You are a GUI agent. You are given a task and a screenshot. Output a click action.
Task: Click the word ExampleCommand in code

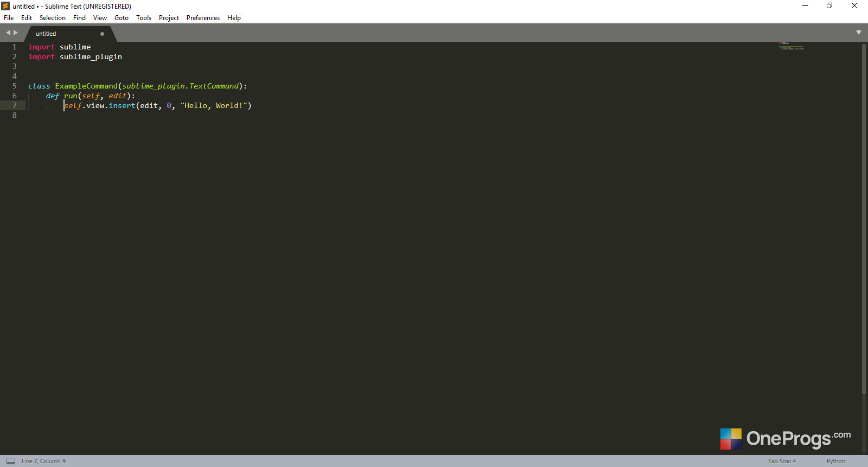point(86,86)
